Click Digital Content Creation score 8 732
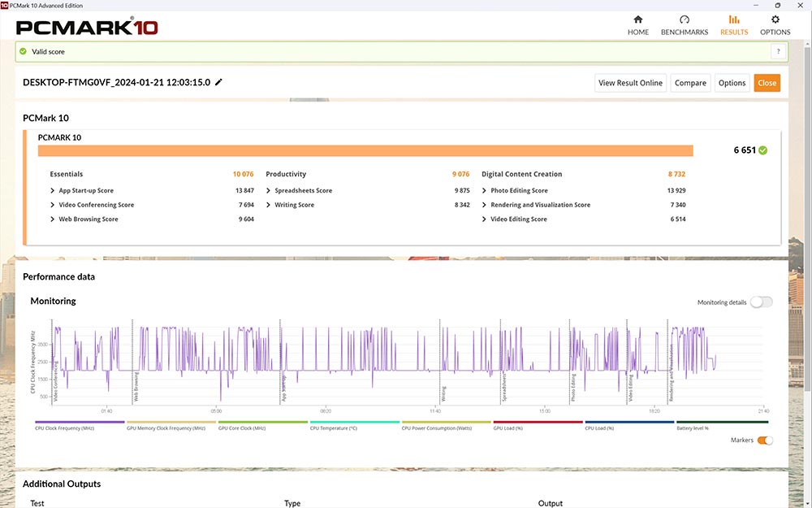 [x=677, y=174]
